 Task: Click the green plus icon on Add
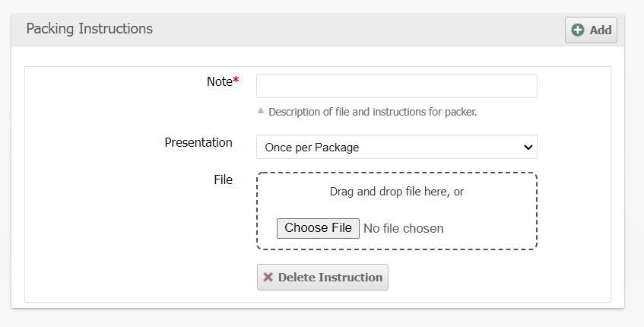point(578,30)
